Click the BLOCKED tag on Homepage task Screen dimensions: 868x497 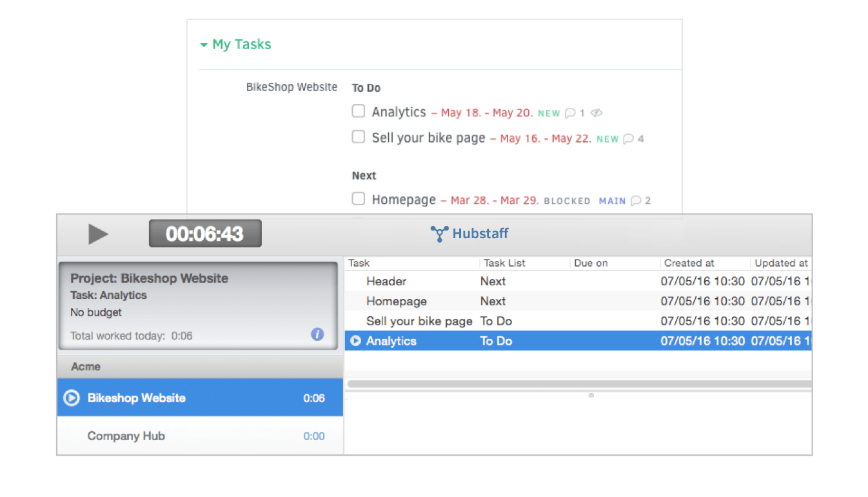(x=567, y=201)
